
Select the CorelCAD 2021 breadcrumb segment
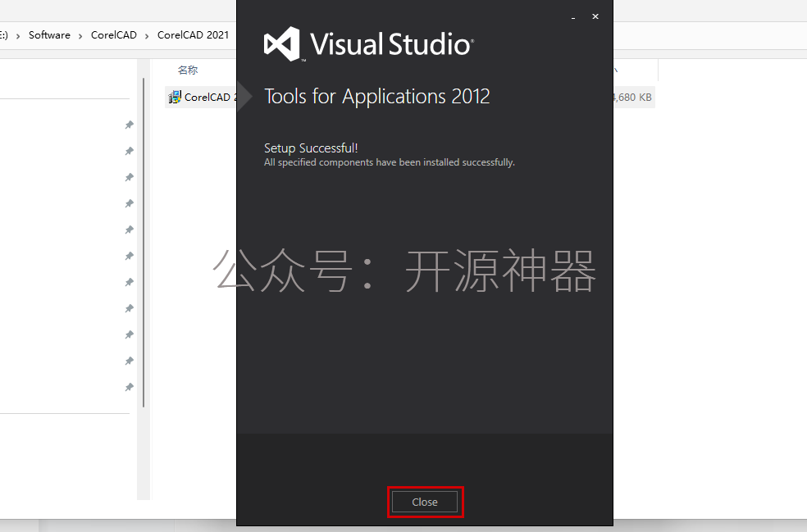click(x=193, y=35)
